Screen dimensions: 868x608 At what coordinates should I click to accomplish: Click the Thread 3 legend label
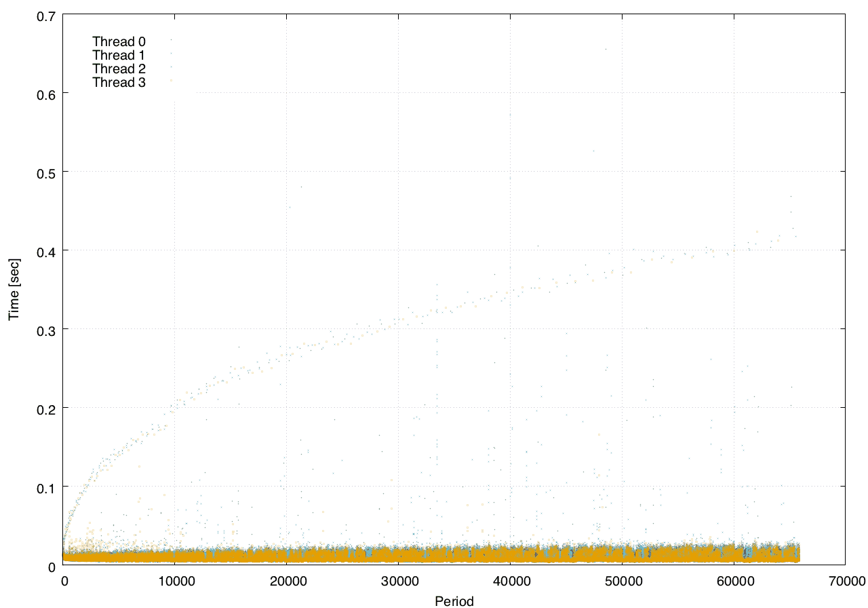(119, 82)
